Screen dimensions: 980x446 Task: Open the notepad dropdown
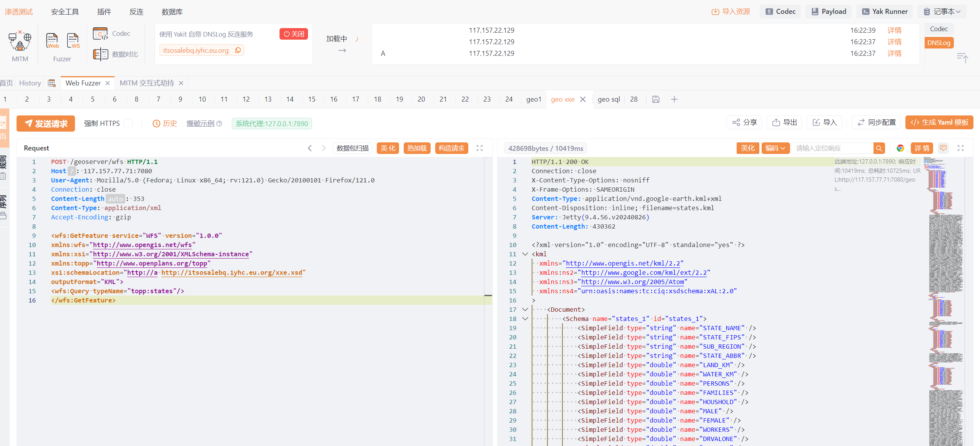coord(942,12)
